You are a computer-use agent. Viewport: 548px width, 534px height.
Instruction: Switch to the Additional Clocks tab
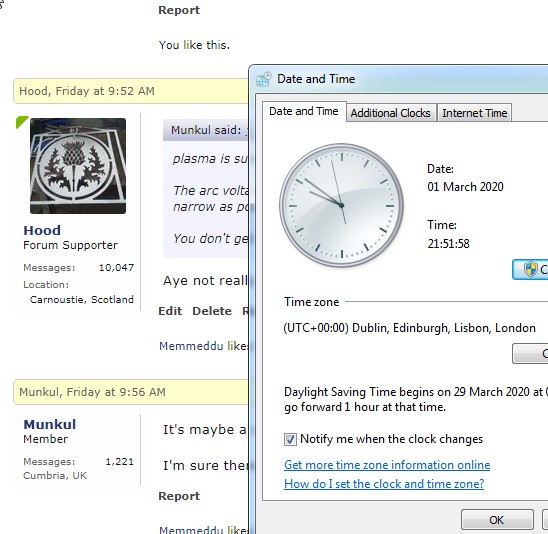390,113
